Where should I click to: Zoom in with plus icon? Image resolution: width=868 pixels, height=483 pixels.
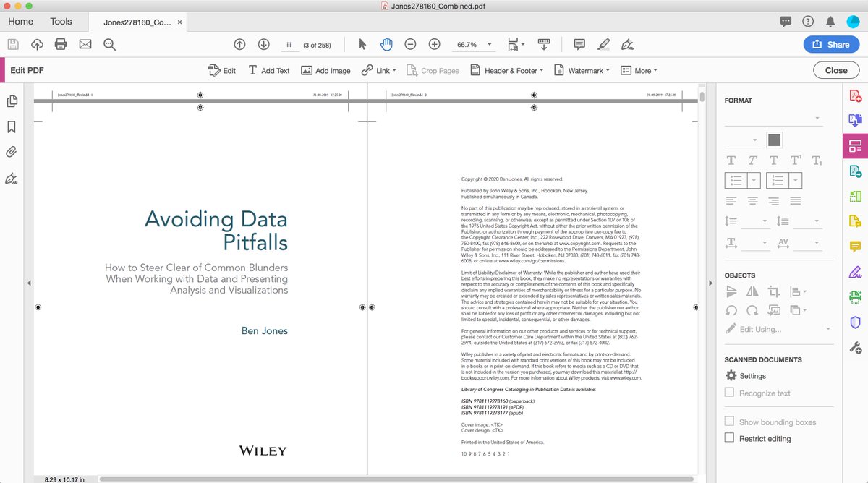point(435,44)
